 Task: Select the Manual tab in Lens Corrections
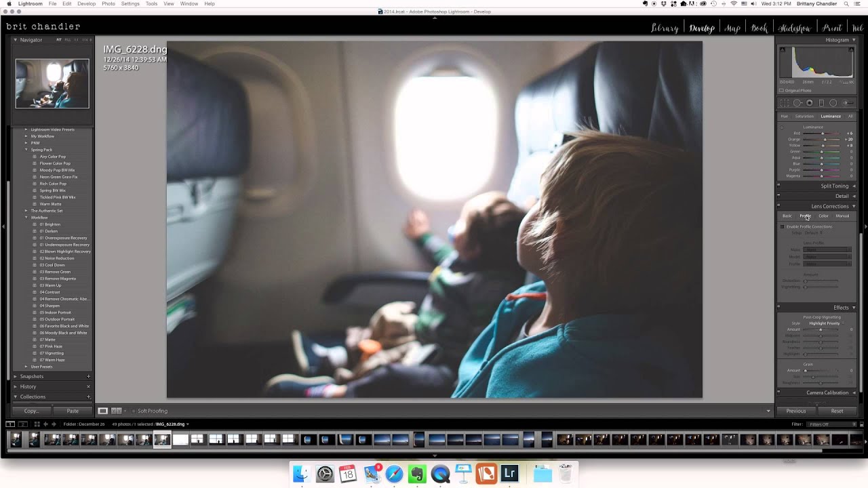842,216
